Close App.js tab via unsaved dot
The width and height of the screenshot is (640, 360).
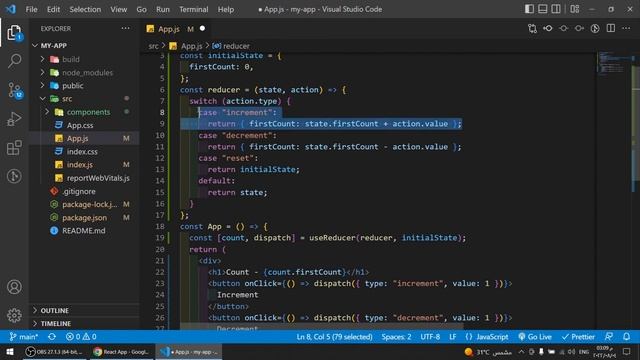(x=202, y=29)
